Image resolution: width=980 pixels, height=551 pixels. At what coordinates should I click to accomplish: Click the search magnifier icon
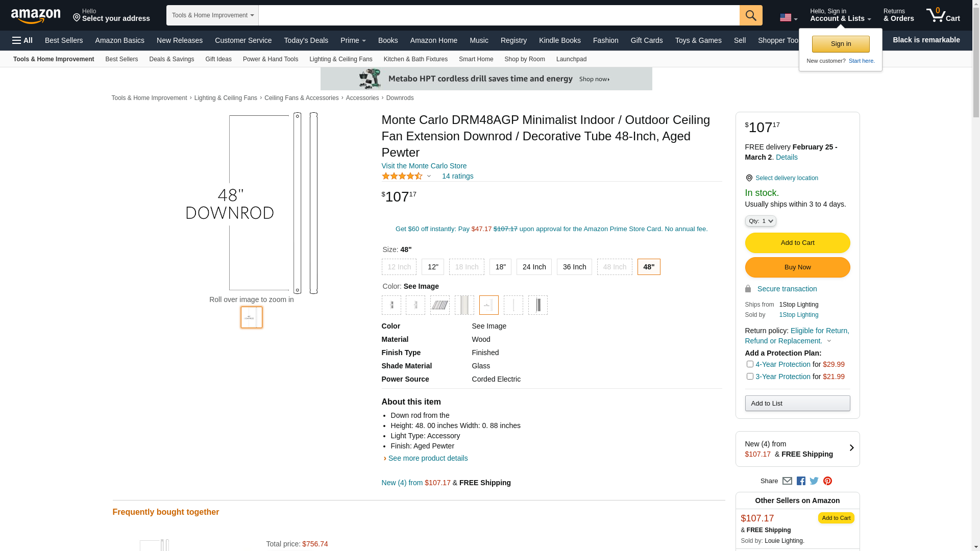750,15
